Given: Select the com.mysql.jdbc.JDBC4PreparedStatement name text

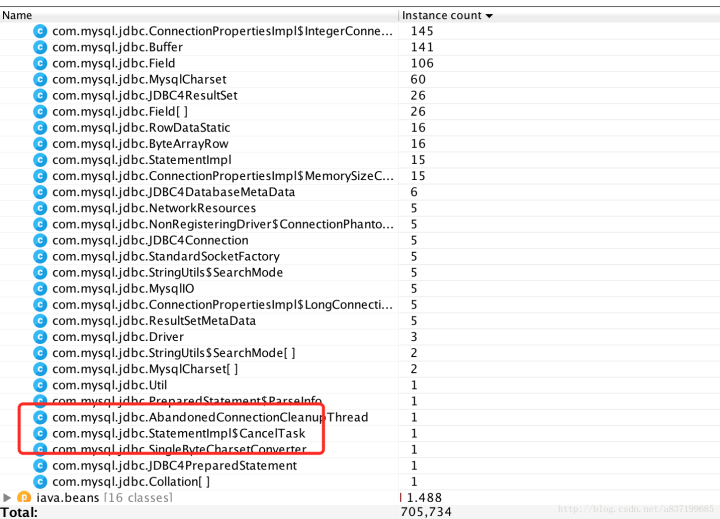Looking at the screenshot, I should [174, 466].
